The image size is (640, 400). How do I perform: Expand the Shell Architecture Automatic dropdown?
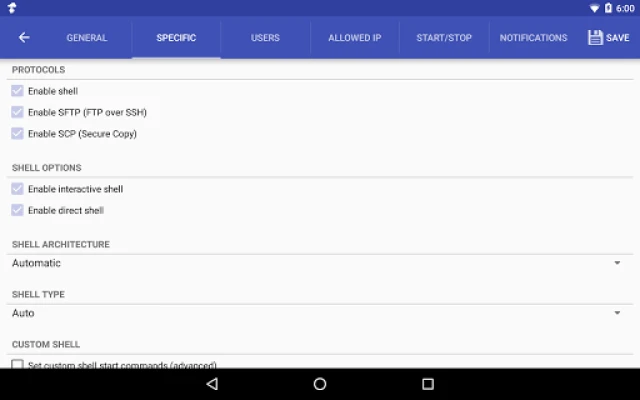tap(320, 263)
